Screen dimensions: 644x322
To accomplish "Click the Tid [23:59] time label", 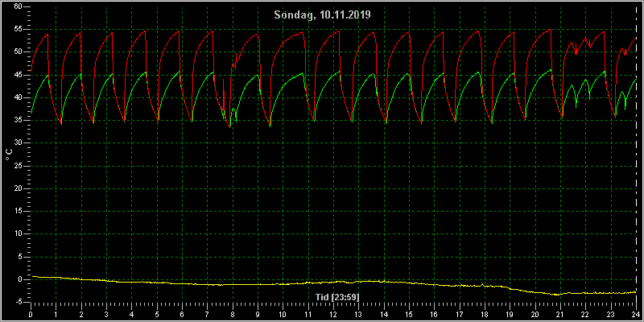I will click(337, 297).
